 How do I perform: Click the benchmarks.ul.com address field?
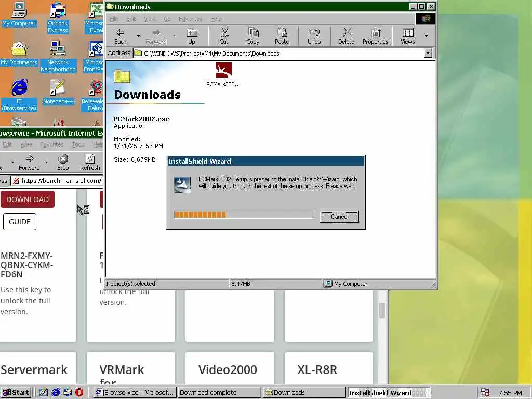coord(57,181)
